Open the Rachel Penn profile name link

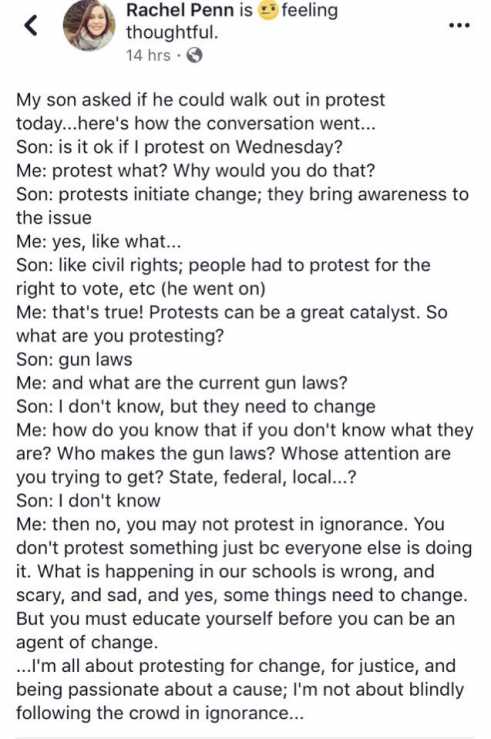(180, 10)
